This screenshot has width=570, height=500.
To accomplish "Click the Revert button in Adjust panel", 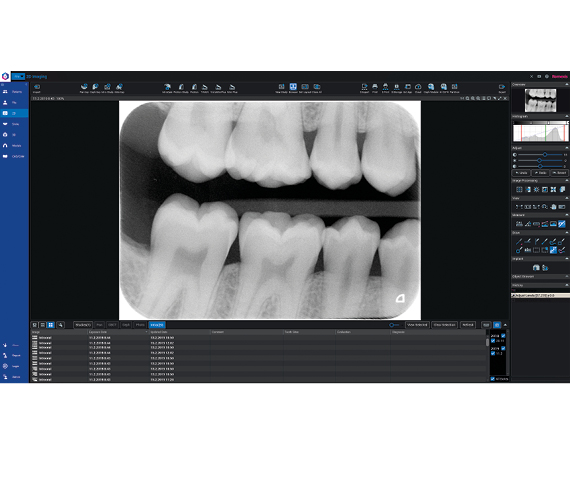I will click(x=559, y=173).
